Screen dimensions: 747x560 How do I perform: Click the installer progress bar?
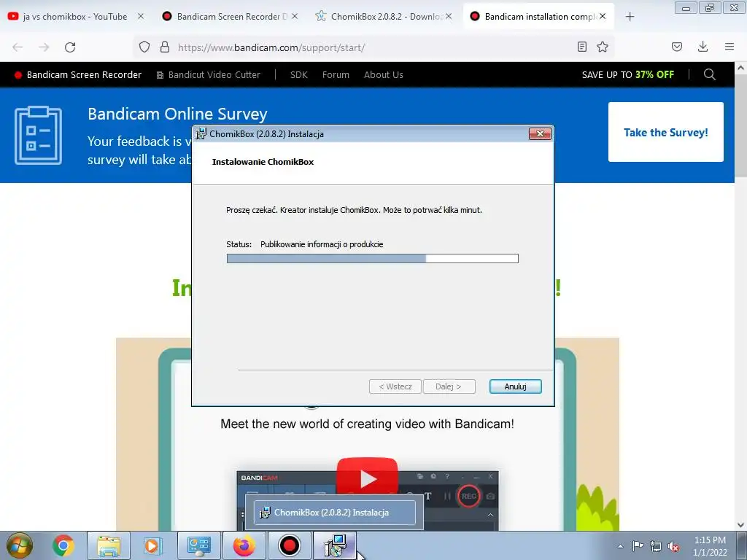[x=373, y=259]
